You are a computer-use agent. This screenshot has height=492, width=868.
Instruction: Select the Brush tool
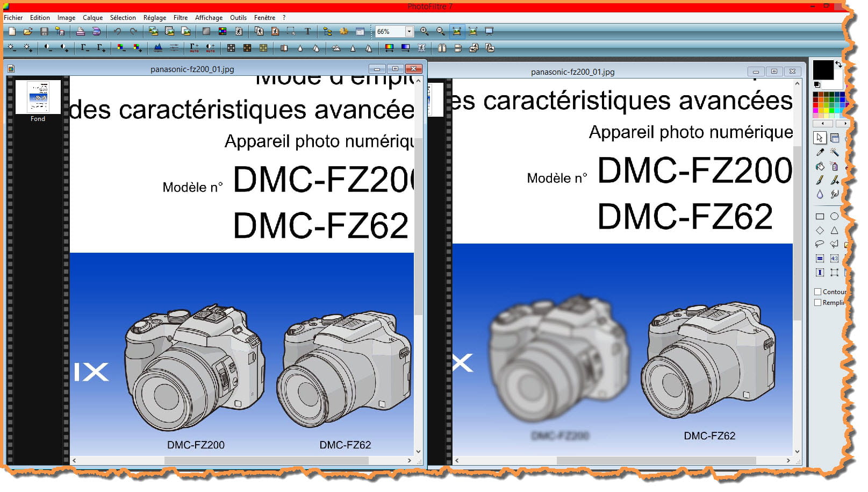[x=820, y=181]
